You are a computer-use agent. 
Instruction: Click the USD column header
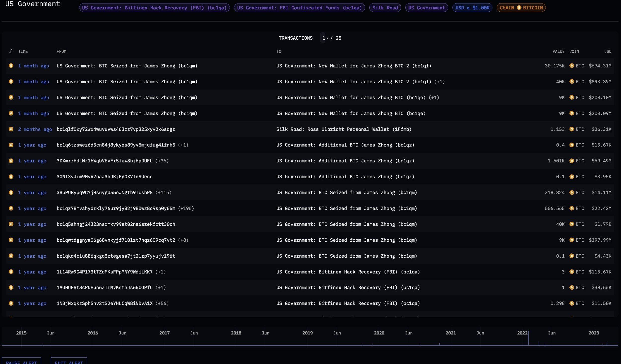(x=608, y=51)
